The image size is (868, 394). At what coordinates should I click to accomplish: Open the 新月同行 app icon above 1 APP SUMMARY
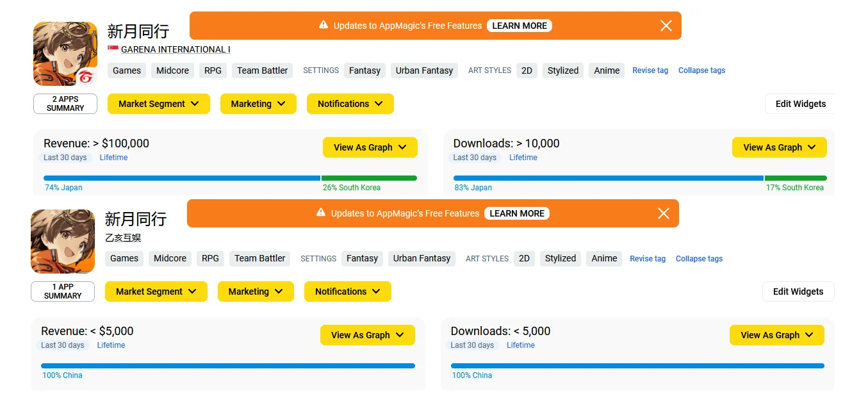click(x=63, y=242)
